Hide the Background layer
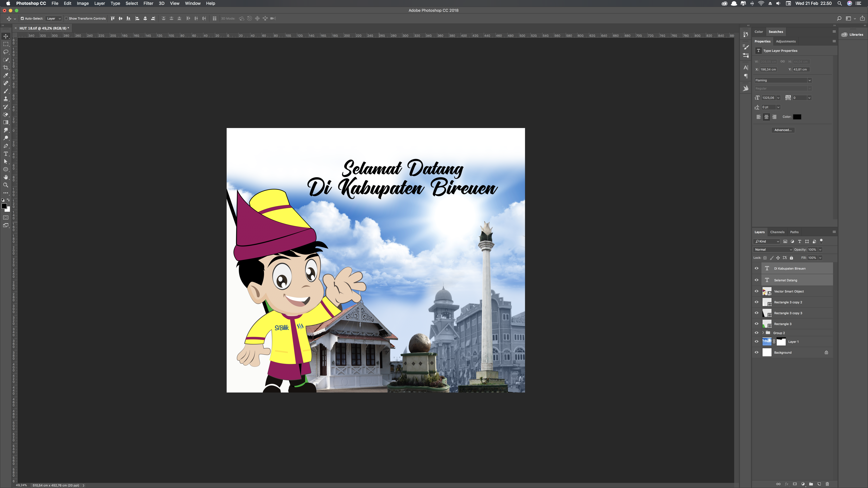868x488 pixels. 756,352
